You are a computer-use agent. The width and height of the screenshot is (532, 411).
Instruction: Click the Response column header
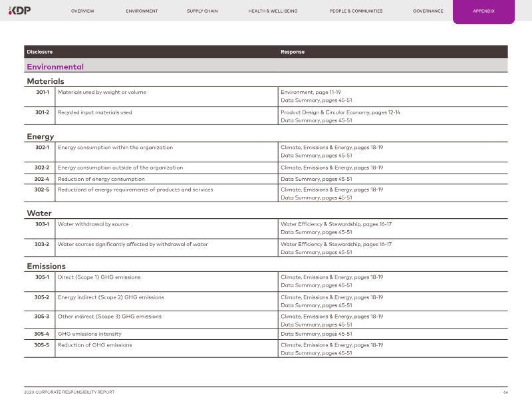(293, 52)
